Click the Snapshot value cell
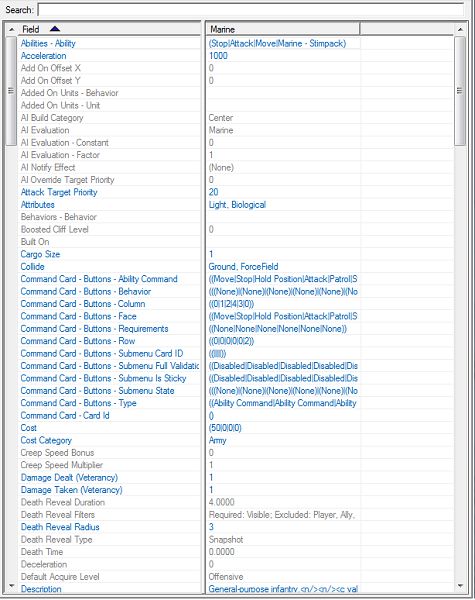The image size is (475, 600). click(x=283, y=539)
